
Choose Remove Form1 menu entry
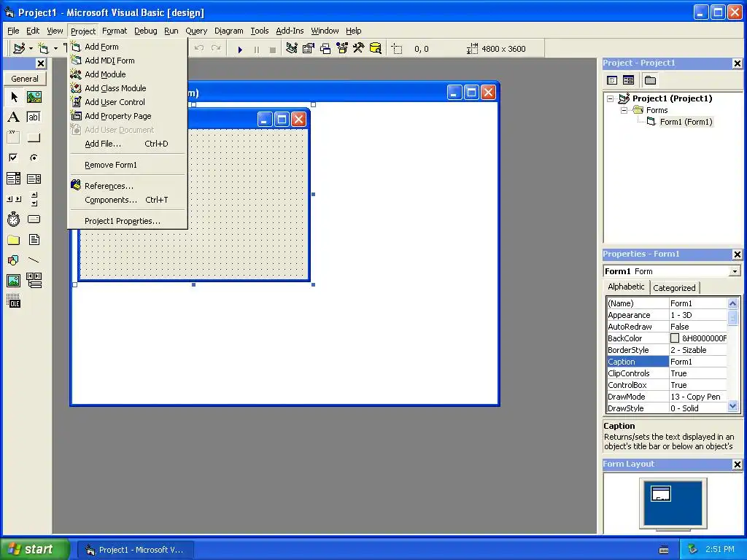pos(128,165)
